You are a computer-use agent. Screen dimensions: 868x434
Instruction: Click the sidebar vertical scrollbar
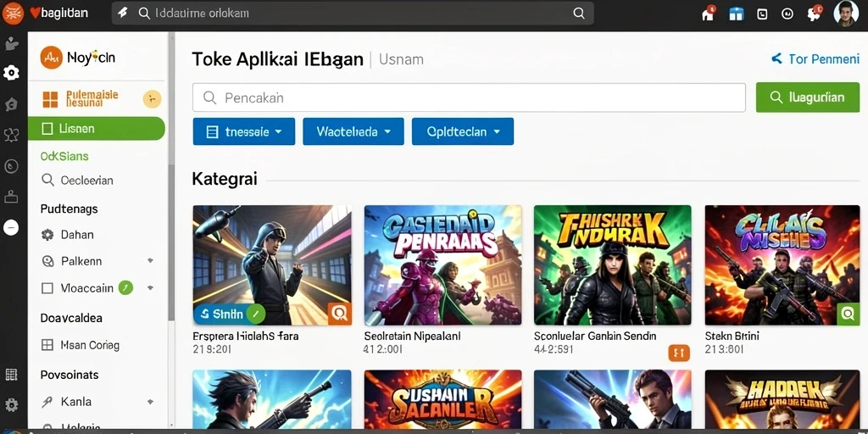point(171,242)
